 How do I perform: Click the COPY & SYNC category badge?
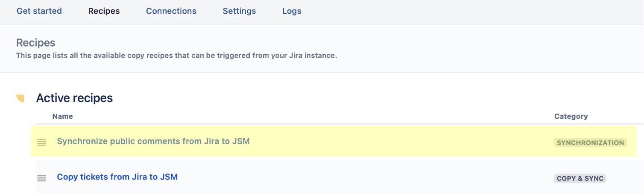point(580,178)
